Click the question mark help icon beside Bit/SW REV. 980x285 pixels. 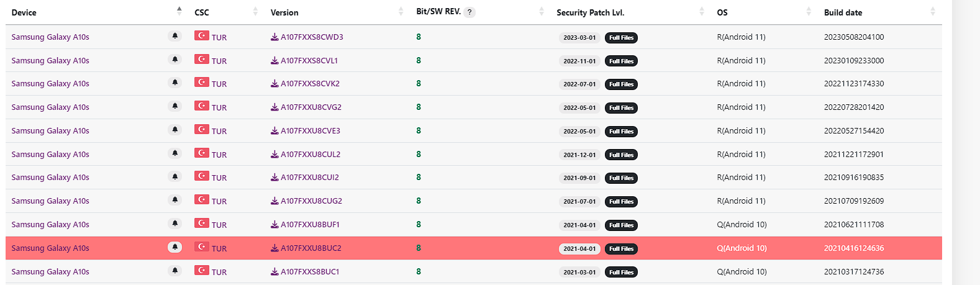click(x=470, y=12)
